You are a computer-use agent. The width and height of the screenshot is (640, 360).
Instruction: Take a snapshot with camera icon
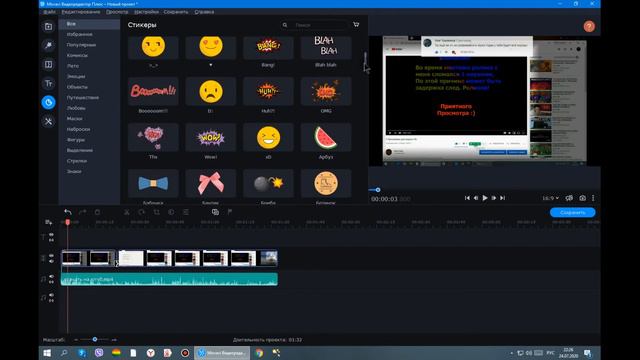coord(582,198)
